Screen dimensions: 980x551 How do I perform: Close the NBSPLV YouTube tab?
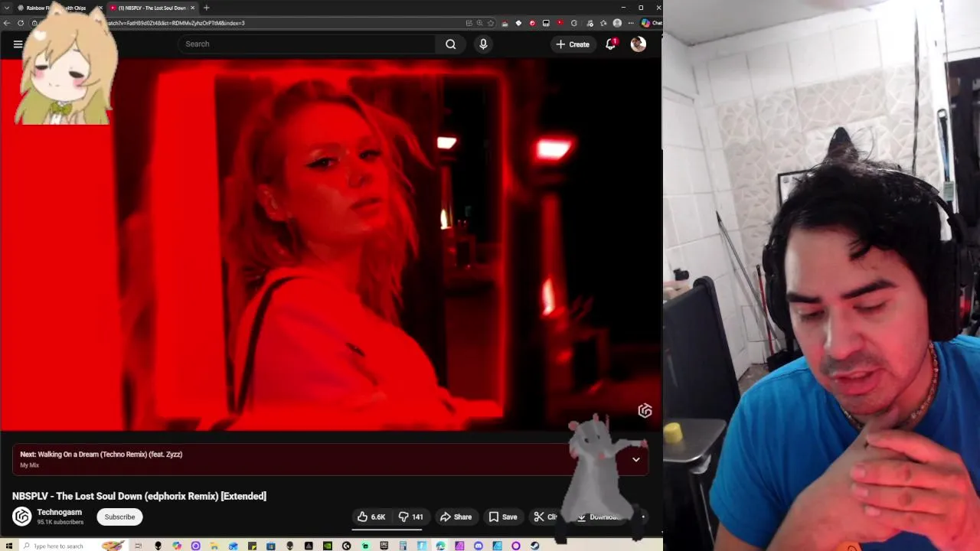193,8
